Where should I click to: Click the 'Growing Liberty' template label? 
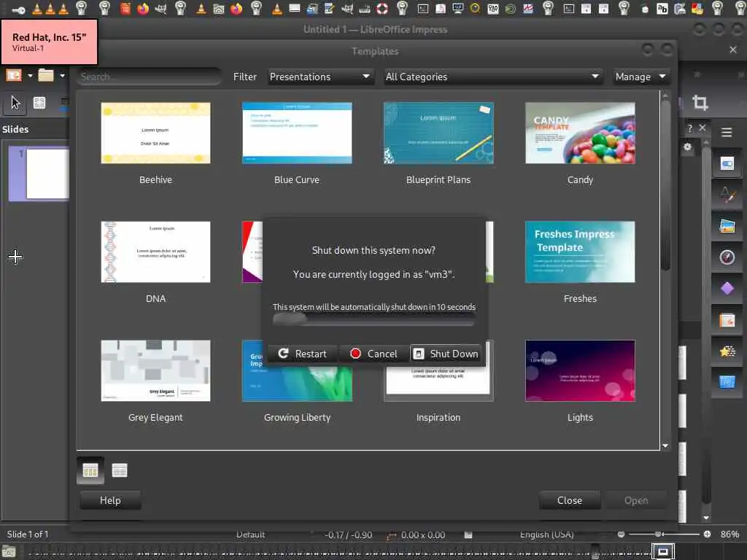[297, 418]
